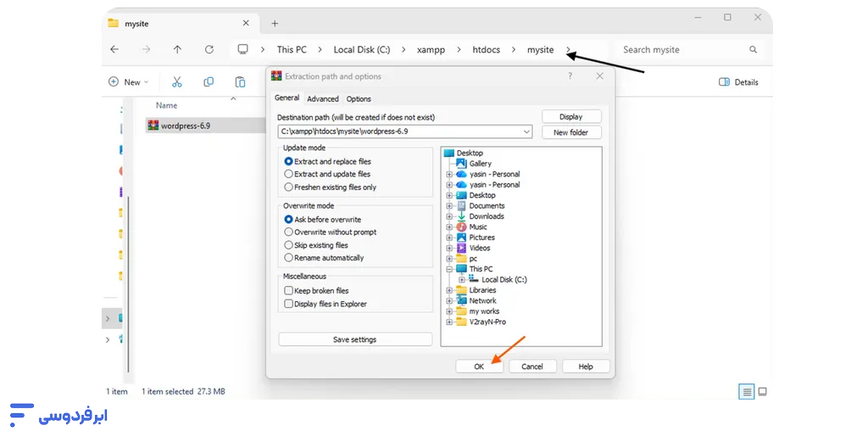Navigate back with the left arrow
This screenshot has width=868, height=437.
click(x=114, y=50)
